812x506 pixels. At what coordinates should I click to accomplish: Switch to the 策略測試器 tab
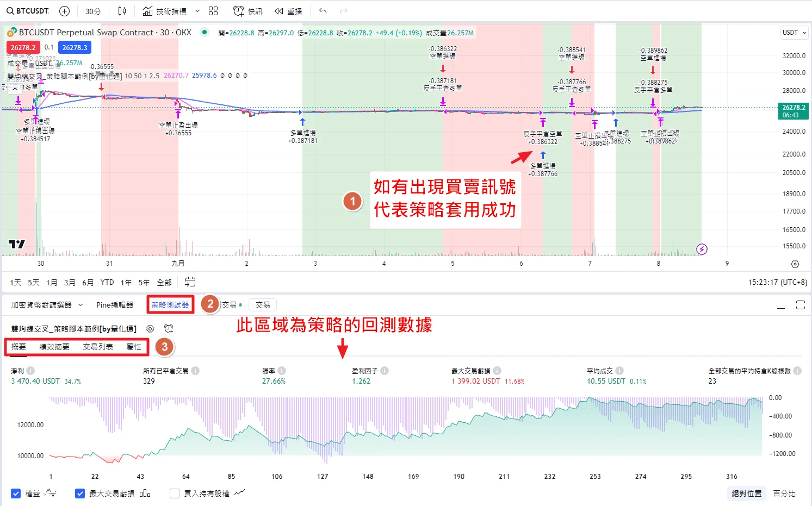tap(170, 305)
